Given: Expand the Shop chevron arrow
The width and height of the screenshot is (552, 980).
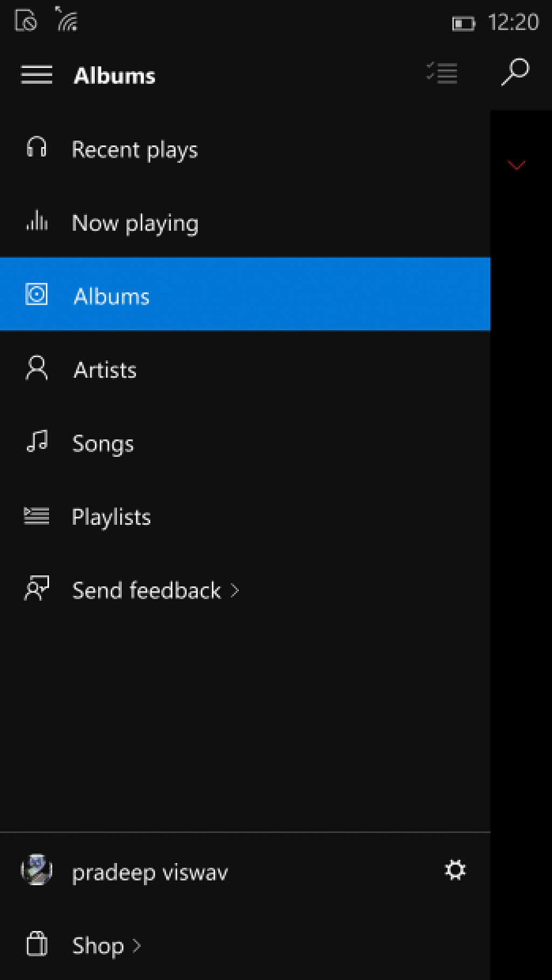Looking at the screenshot, I should coord(136,946).
